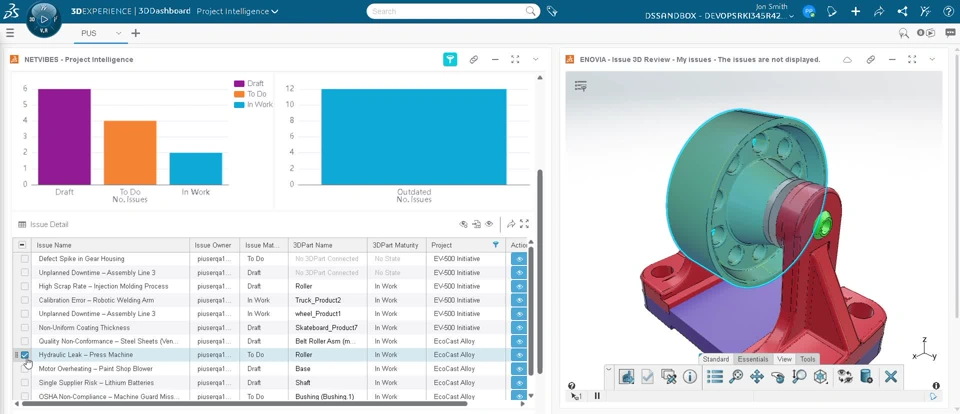Viewport: 960px width, 414px height.
Task: Open Project Intelligence dashboard dropdown
Action: point(274,11)
